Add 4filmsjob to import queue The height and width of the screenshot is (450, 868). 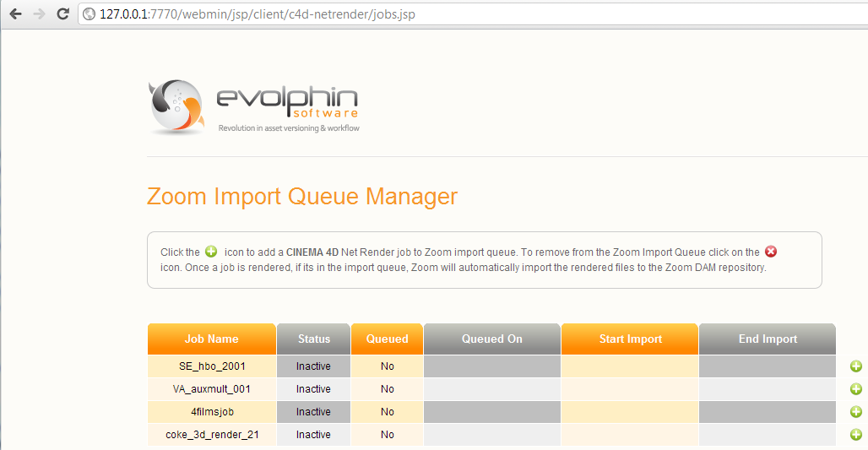[x=856, y=412]
